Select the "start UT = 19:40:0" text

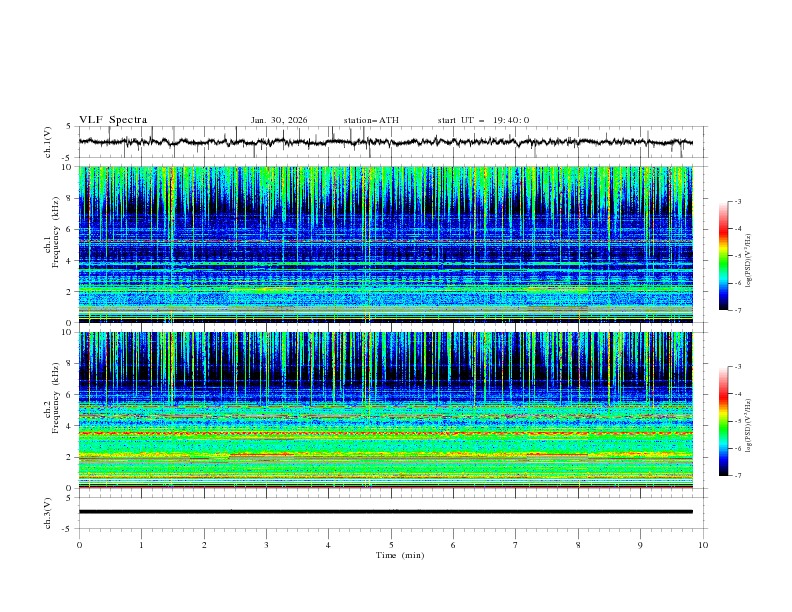click(x=483, y=120)
